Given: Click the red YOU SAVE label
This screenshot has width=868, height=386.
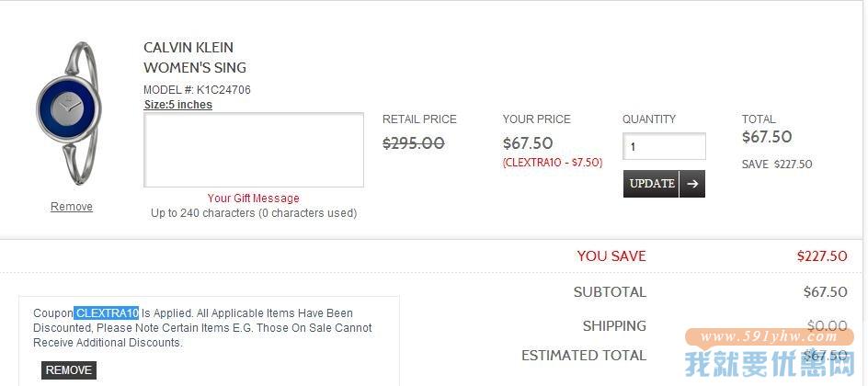Looking at the screenshot, I should click(611, 256).
